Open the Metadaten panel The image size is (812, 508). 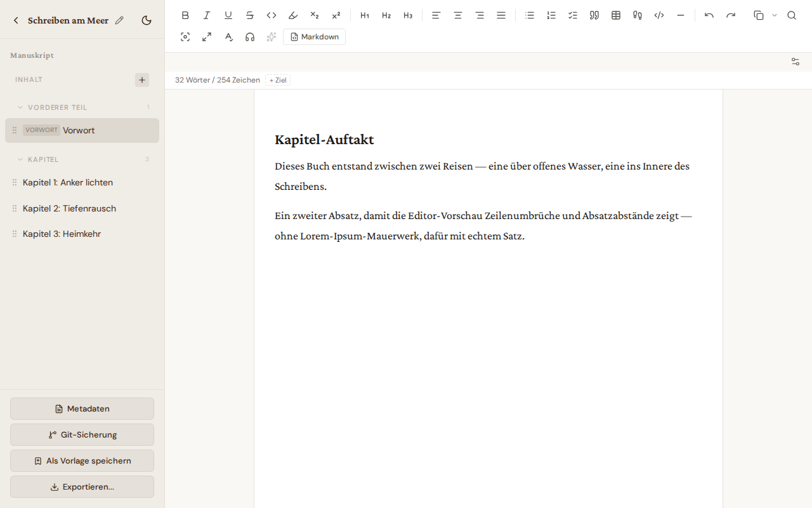click(82, 409)
